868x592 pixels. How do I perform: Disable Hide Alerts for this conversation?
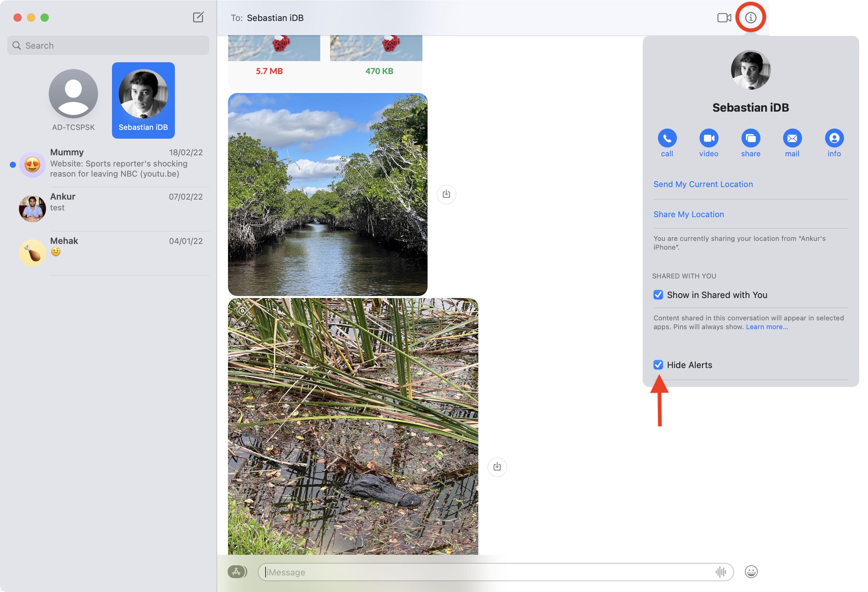(659, 365)
